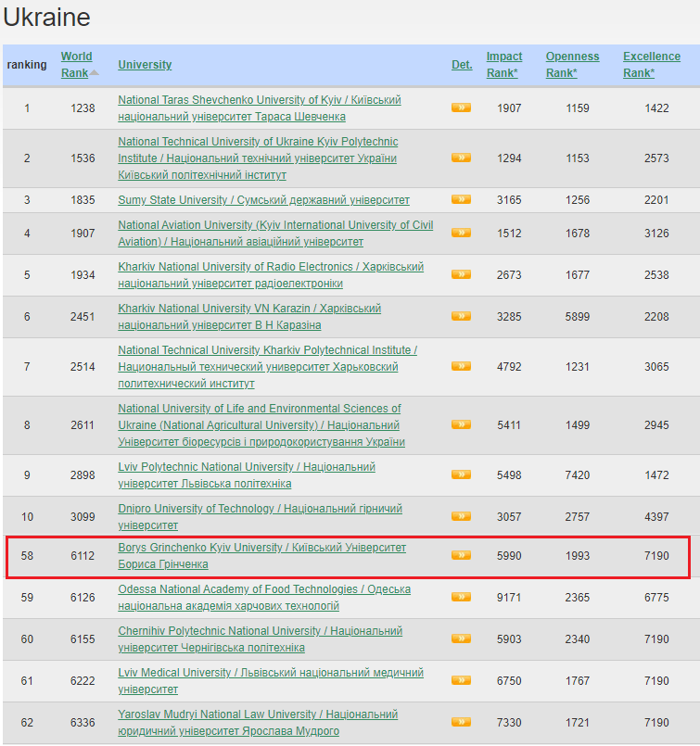
Task: Click details arrow for Taras Shevchenko University row
Action: point(461,107)
